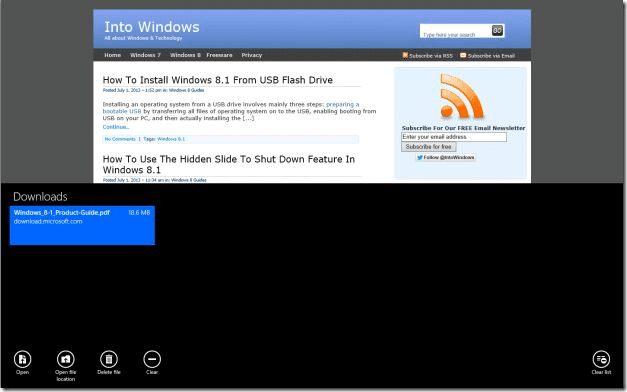The image size is (627, 392).
Task: Open the Windows 7 menu item
Action: 145,55
